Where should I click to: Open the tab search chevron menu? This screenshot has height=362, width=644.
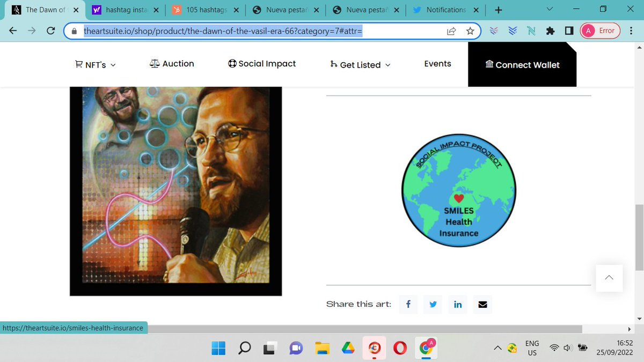(x=548, y=10)
